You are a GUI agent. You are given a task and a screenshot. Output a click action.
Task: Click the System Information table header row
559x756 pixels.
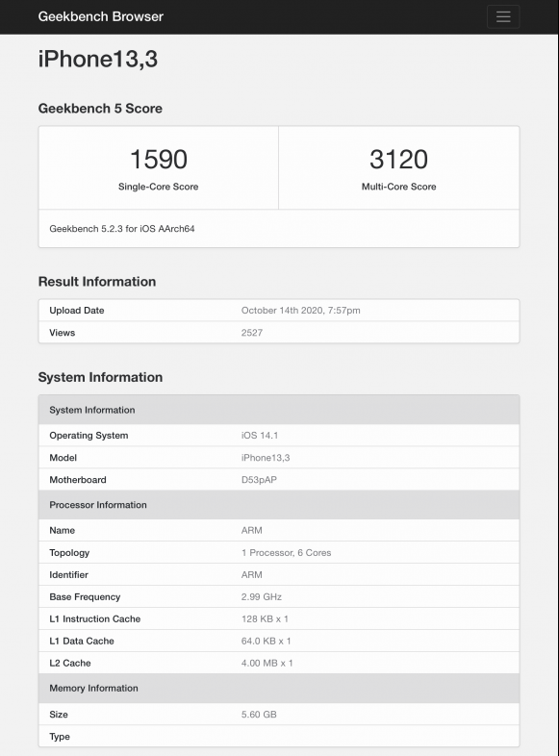(x=279, y=410)
